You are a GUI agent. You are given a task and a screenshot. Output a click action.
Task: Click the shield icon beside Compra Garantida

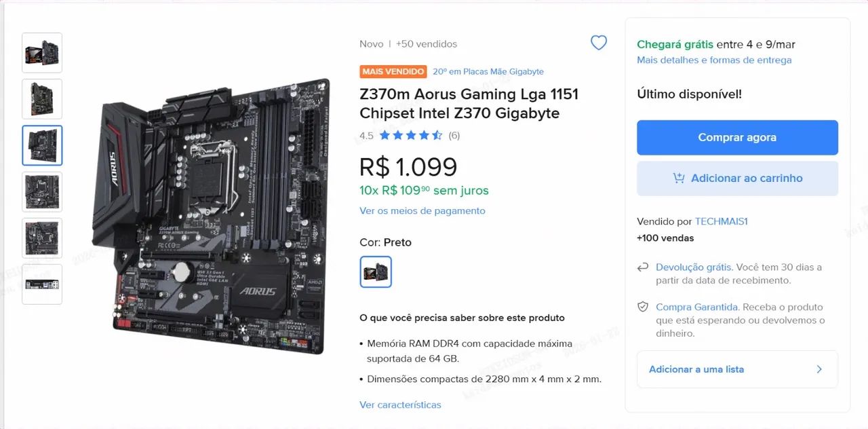pos(643,307)
